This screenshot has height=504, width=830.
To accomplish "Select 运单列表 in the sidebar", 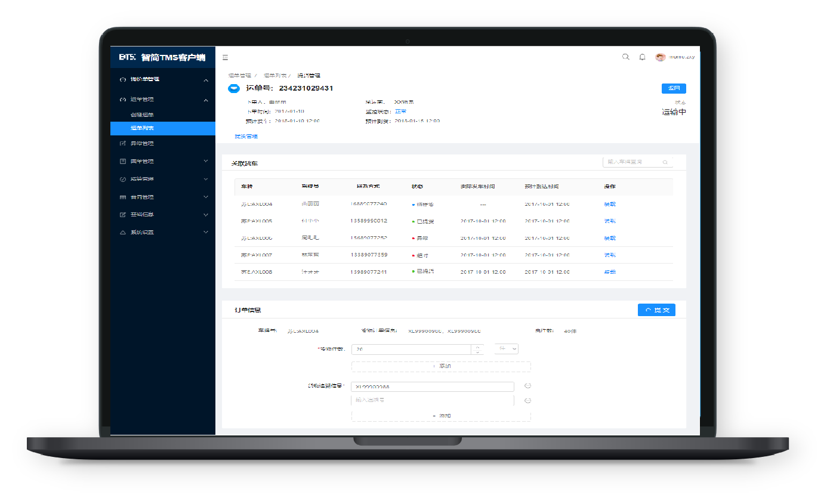I will [163, 128].
